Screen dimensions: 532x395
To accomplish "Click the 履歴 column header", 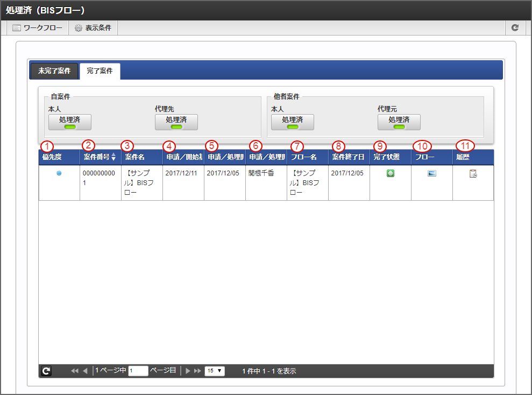I will click(x=473, y=157).
